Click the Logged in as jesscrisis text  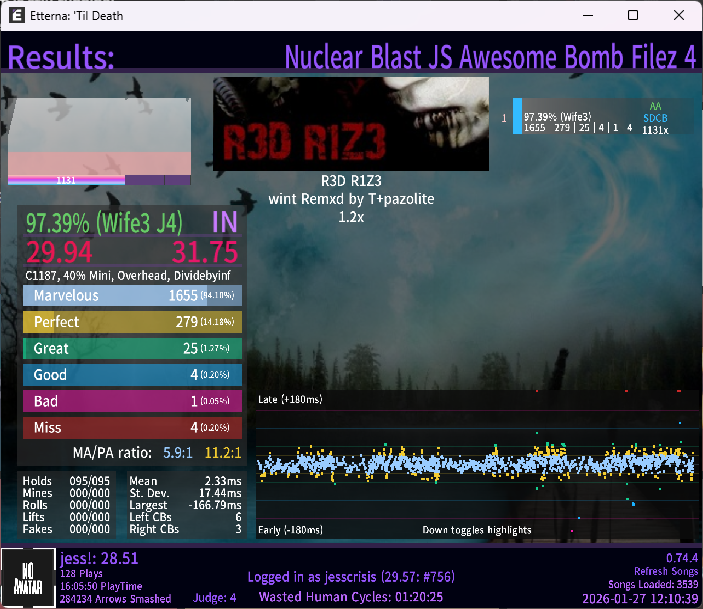pyautogui.click(x=350, y=577)
